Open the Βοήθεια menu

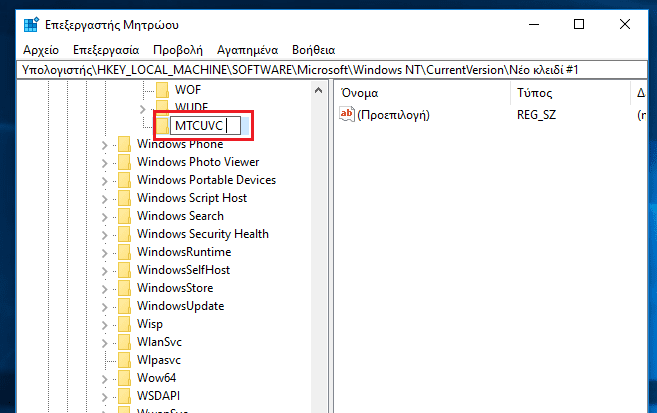(313, 50)
